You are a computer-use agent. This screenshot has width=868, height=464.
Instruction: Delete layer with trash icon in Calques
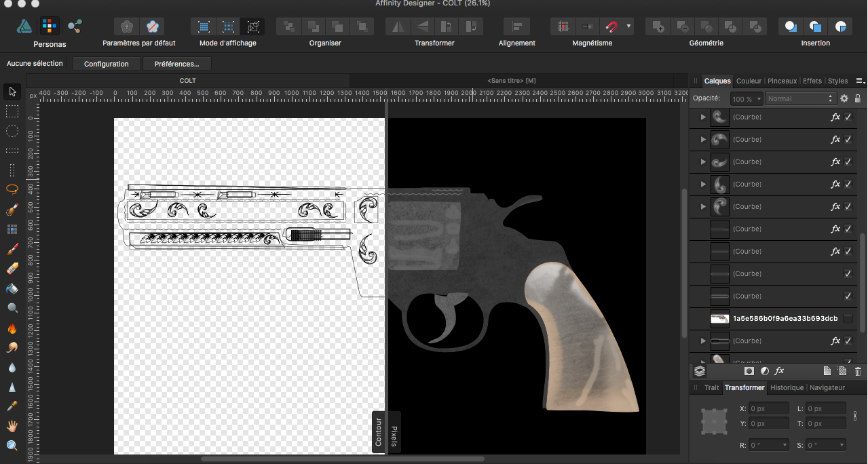(858, 371)
